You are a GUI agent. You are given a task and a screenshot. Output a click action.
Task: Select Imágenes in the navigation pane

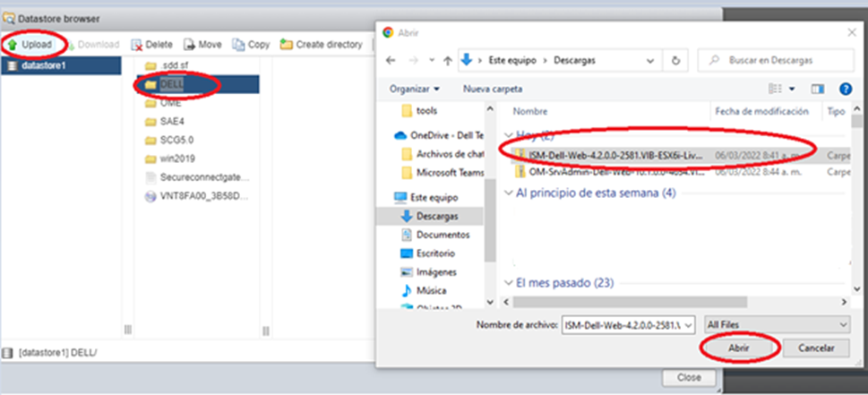[x=428, y=272]
